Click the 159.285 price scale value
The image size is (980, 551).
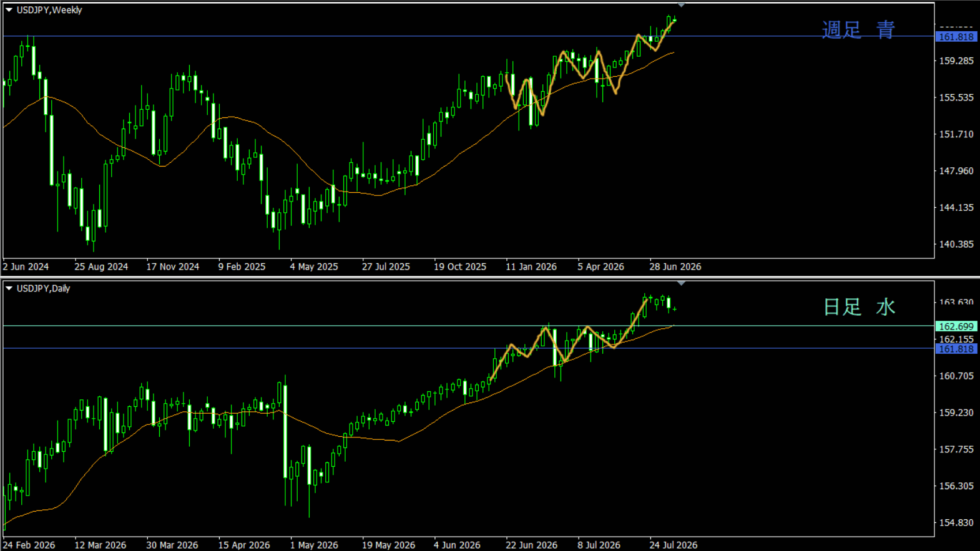coord(956,61)
